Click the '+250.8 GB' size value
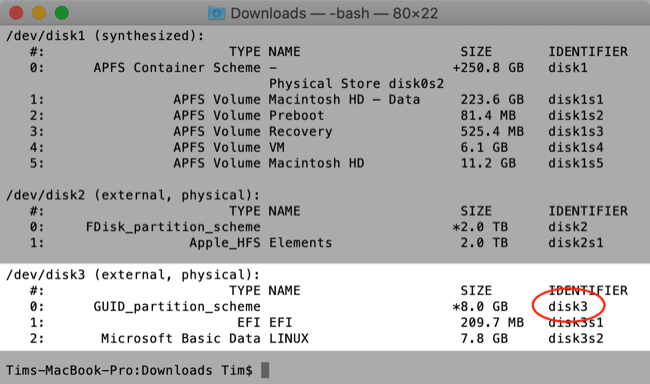Image resolution: width=650 pixels, height=384 pixels. click(x=488, y=68)
